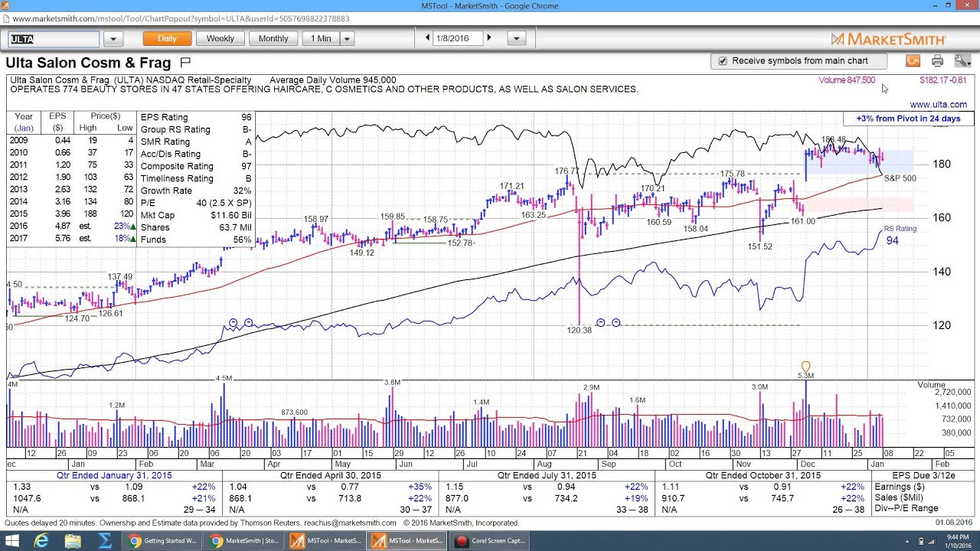Open the symbol dropdown next to ULTA
Image resolution: width=980 pixels, height=551 pixels.
pos(113,38)
